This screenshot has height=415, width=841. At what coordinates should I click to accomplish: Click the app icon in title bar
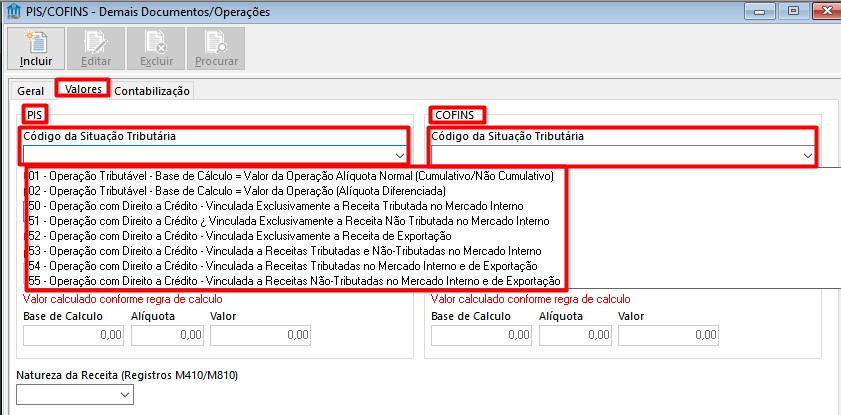[x=13, y=11]
